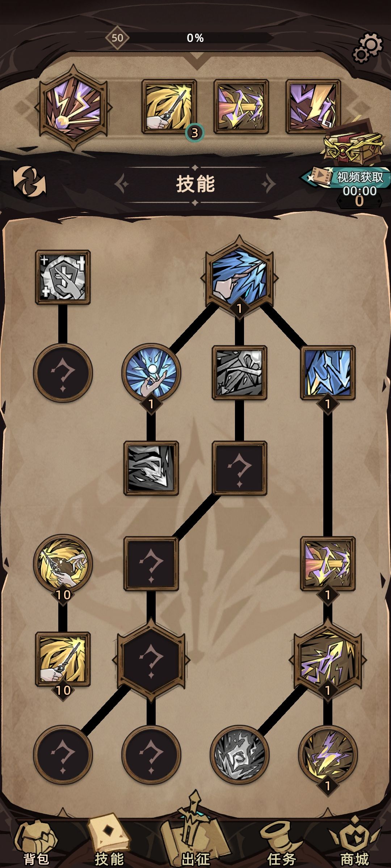The width and height of the screenshot is (391, 868).
Task: Select equipped golden sword slot with badge 3
Action: (x=169, y=107)
